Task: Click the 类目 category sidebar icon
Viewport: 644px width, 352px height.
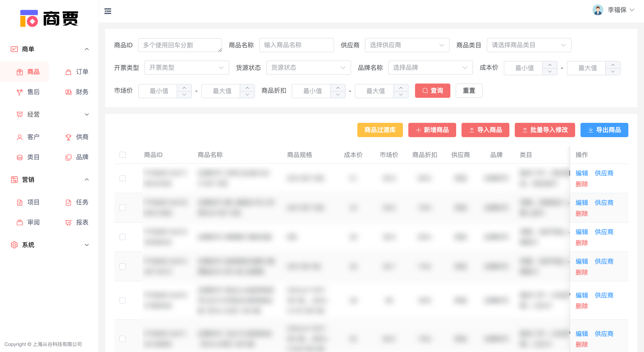Action: (19, 157)
